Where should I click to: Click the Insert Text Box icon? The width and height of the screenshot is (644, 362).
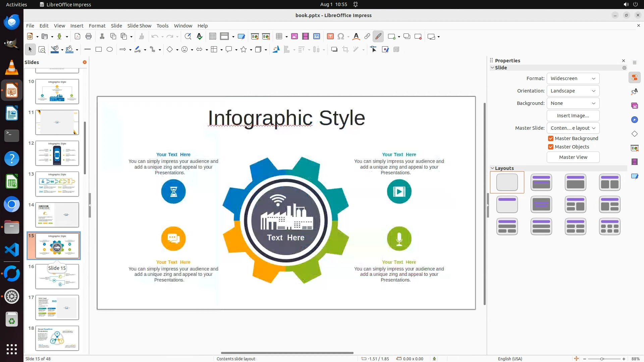pyautogui.click(x=330, y=37)
